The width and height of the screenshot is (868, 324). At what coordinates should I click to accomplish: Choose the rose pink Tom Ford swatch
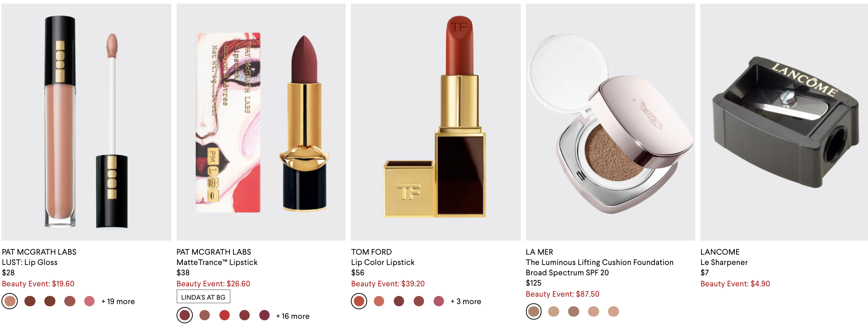439,301
